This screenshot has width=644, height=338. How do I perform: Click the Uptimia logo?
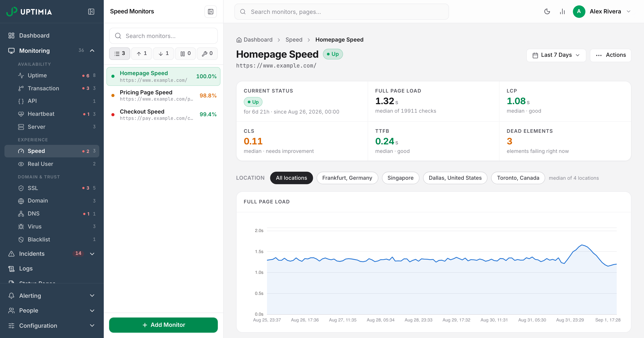point(29,11)
